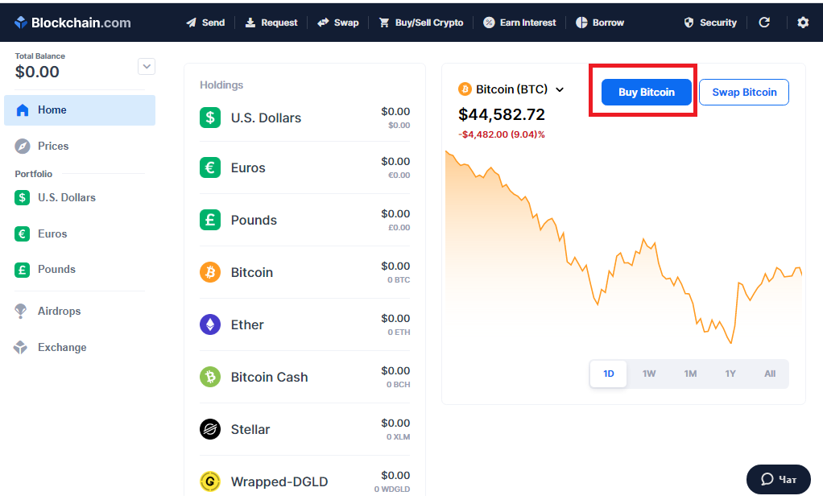
Task: Click the Blockchain.com logo
Action: (72, 23)
